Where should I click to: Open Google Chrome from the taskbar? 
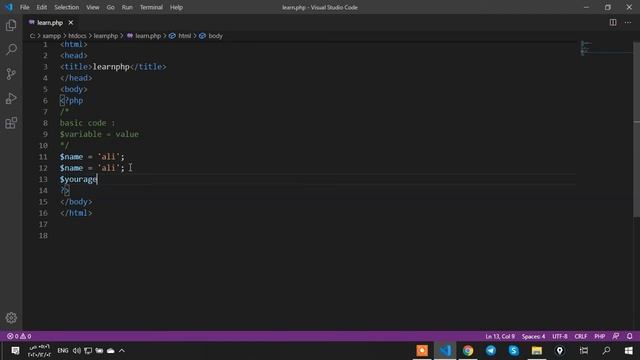[468, 350]
